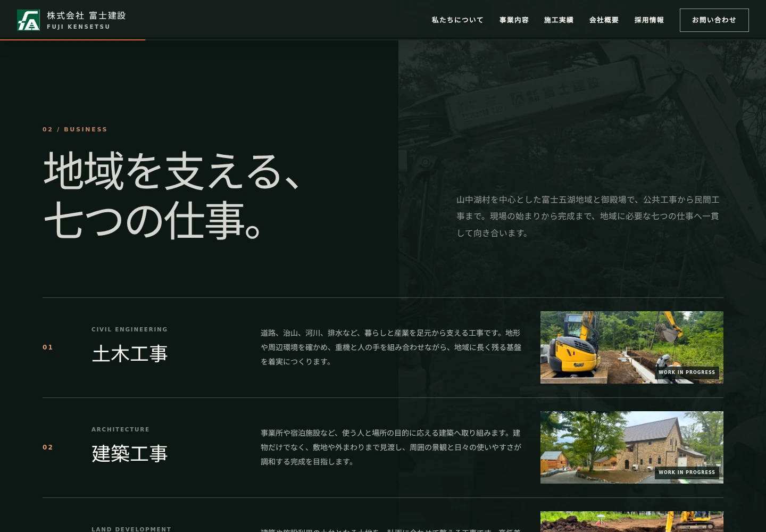Open the partially visible land development photo

pyautogui.click(x=632, y=522)
